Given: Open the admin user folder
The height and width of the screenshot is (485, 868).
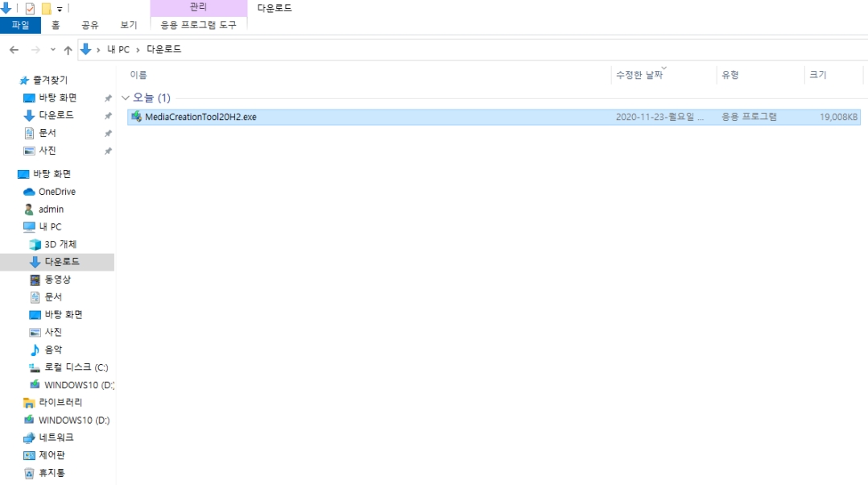Looking at the screenshot, I should (51, 209).
